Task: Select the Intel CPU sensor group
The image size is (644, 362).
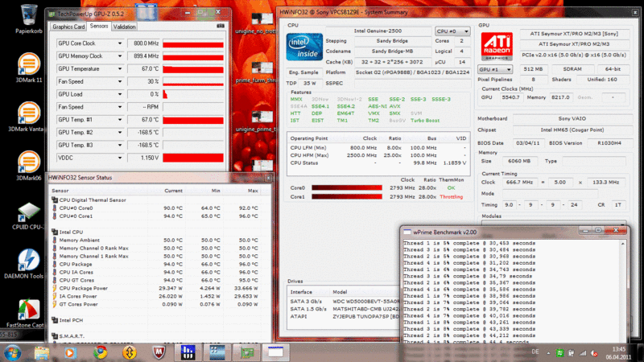Action: 71,232
